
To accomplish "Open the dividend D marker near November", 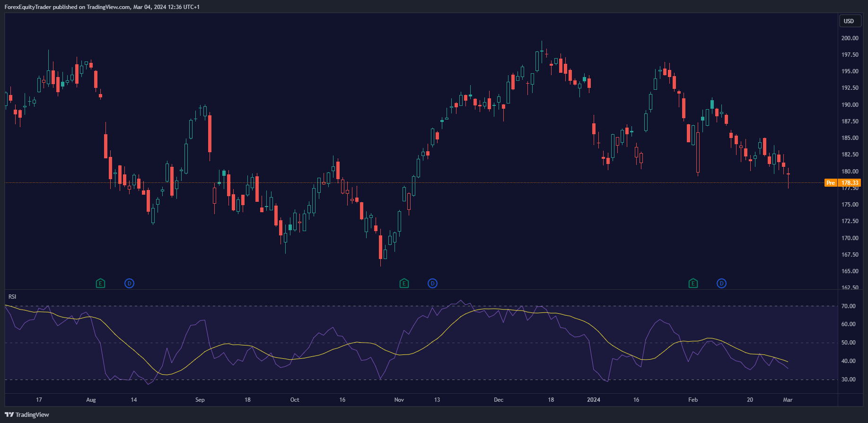I will (432, 283).
